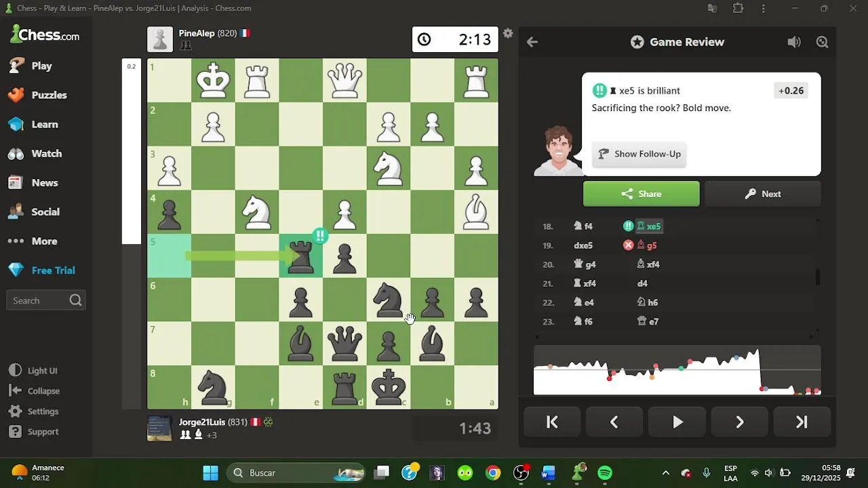Select move 20 queen g4

585,264
